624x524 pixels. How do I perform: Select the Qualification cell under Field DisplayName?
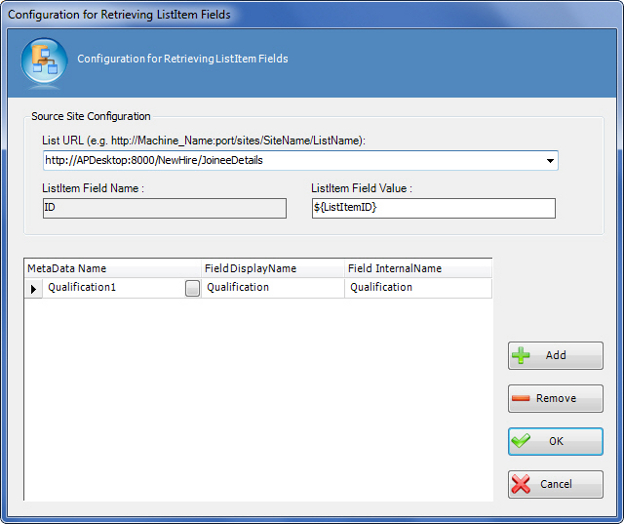pos(272,288)
